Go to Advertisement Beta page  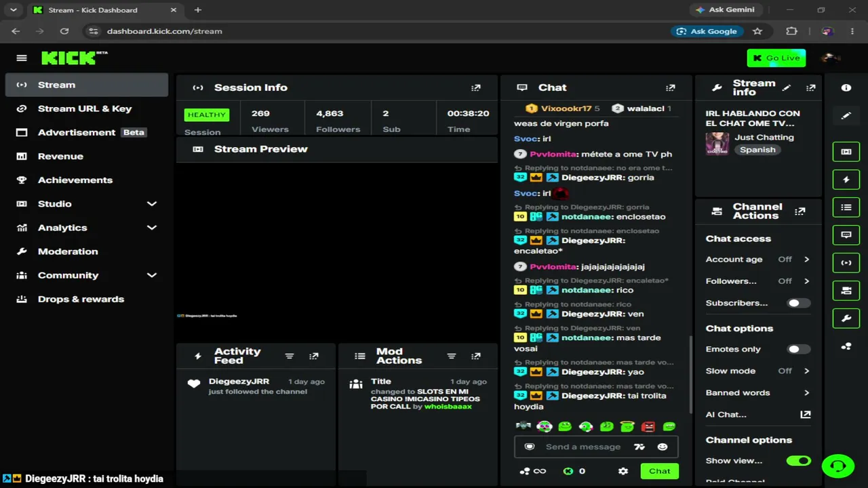tap(87, 132)
